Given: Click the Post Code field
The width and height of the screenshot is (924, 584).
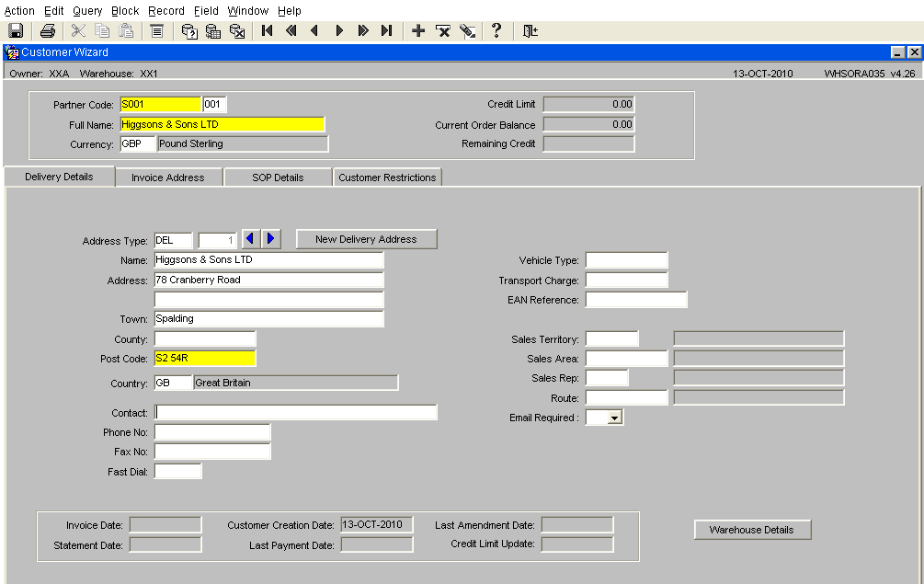Looking at the screenshot, I should (205, 359).
